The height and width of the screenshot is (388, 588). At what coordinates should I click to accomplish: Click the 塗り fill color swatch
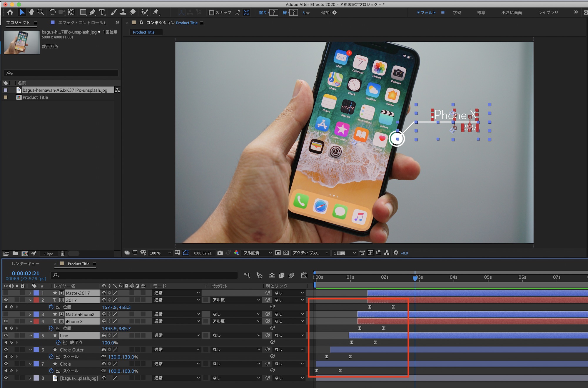coord(274,13)
